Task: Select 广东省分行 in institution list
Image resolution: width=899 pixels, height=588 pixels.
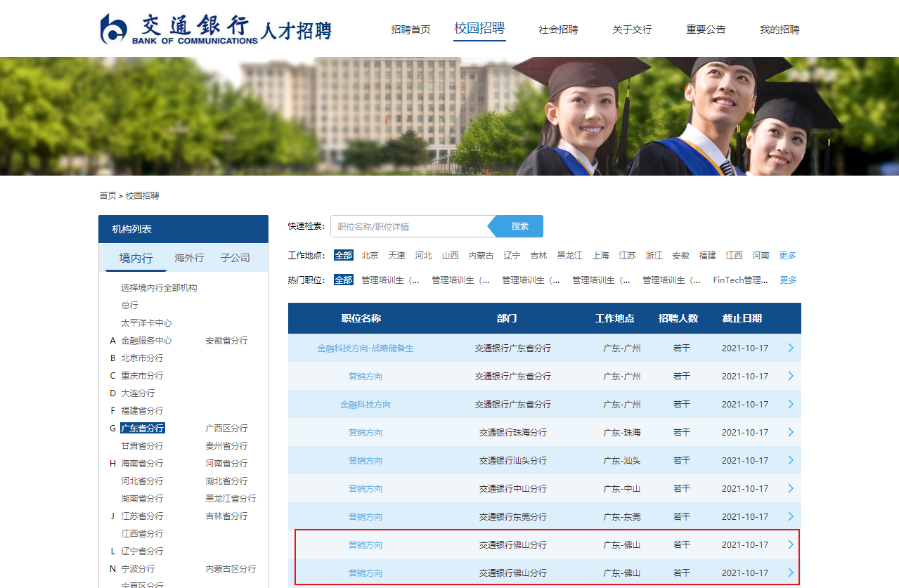Action: tap(142, 428)
